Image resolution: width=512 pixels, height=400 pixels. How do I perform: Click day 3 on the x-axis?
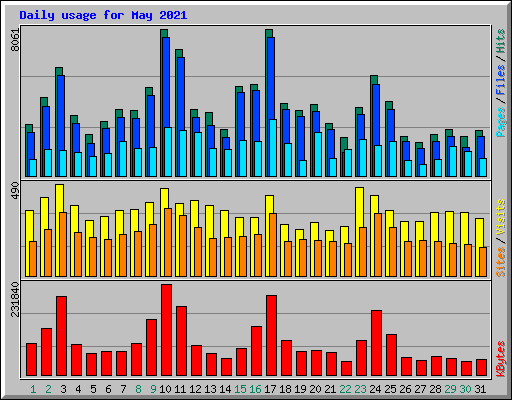(x=63, y=389)
